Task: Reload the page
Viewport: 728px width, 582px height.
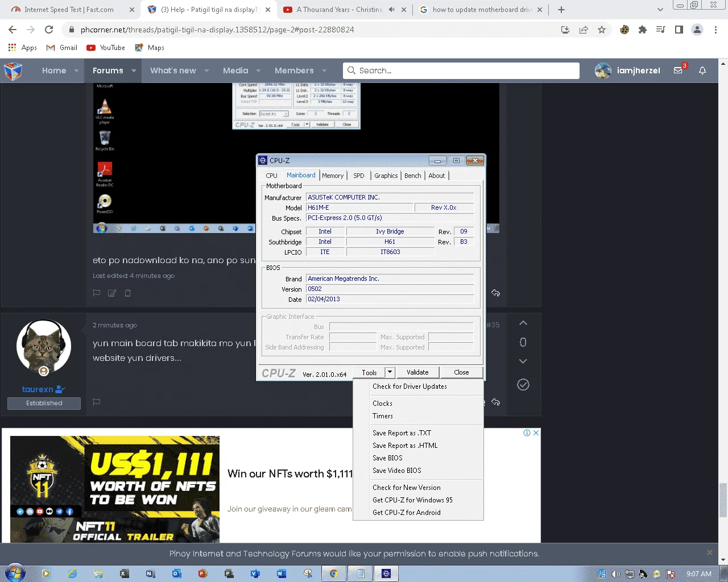Action: tap(49, 30)
